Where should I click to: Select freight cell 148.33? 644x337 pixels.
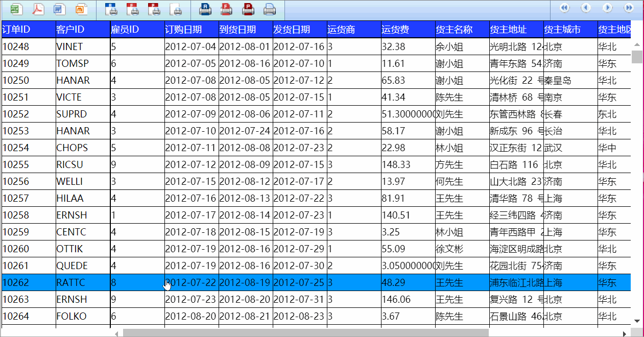(x=408, y=164)
